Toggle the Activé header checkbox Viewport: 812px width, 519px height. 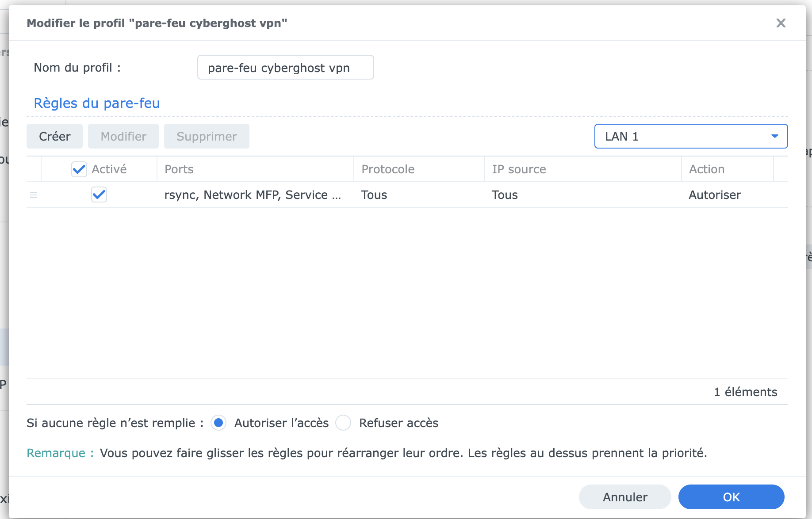click(x=79, y=169)
